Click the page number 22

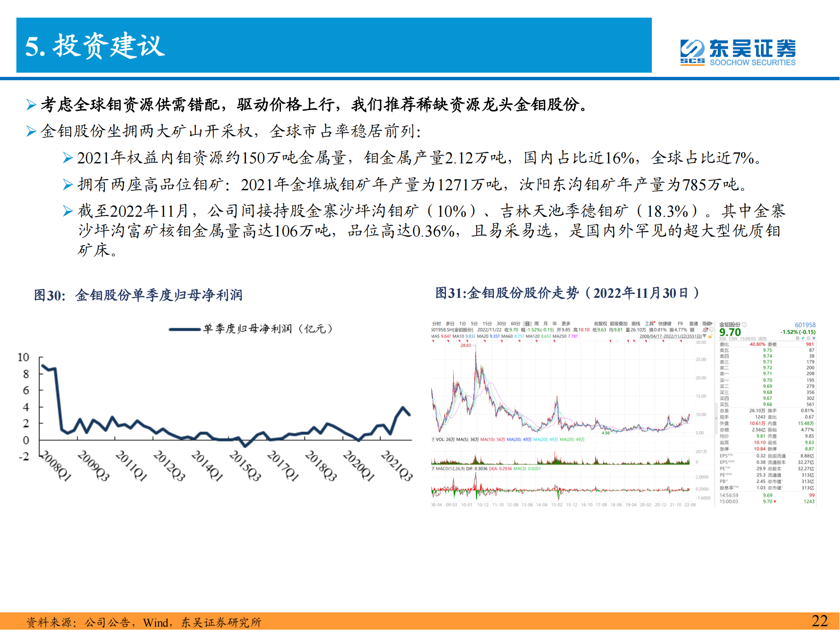coord(820,621)
